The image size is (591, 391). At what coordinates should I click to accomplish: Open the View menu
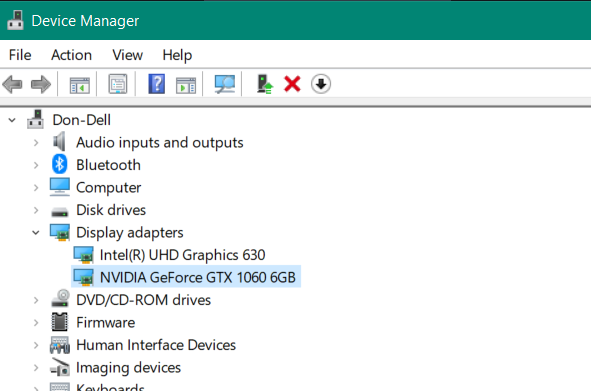tap(127, 55)
